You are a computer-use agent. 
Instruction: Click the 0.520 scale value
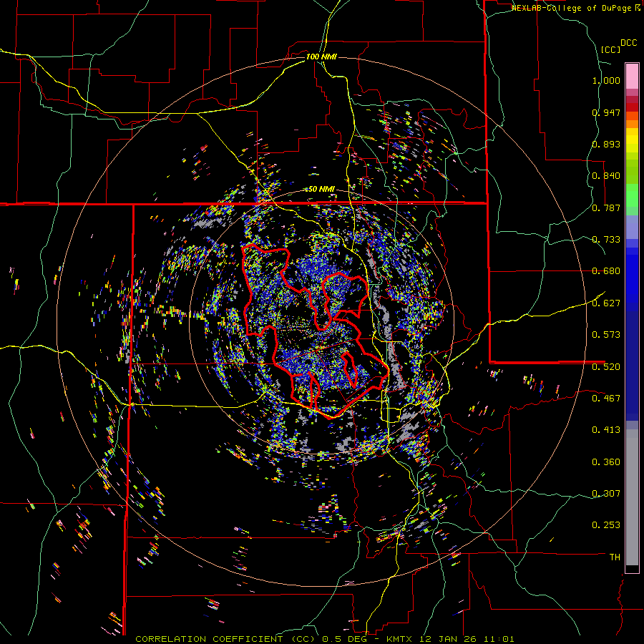point(606,366)
